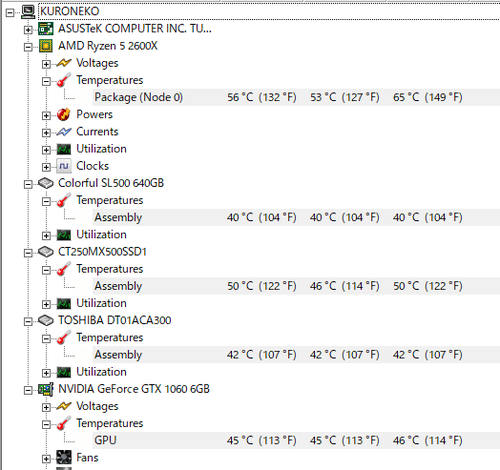Collapse the AMD Ryzen 5 2600X node

pos(28,47)
